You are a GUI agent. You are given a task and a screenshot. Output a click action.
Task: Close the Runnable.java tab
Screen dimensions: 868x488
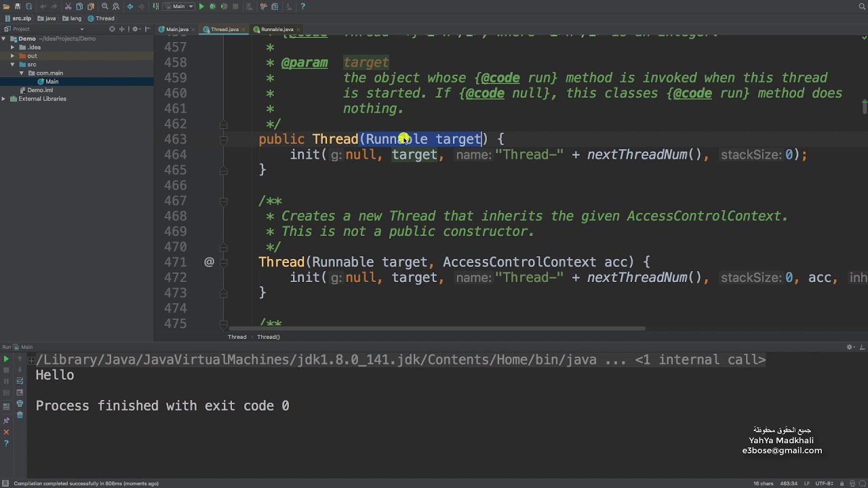(x=298, y=29)
